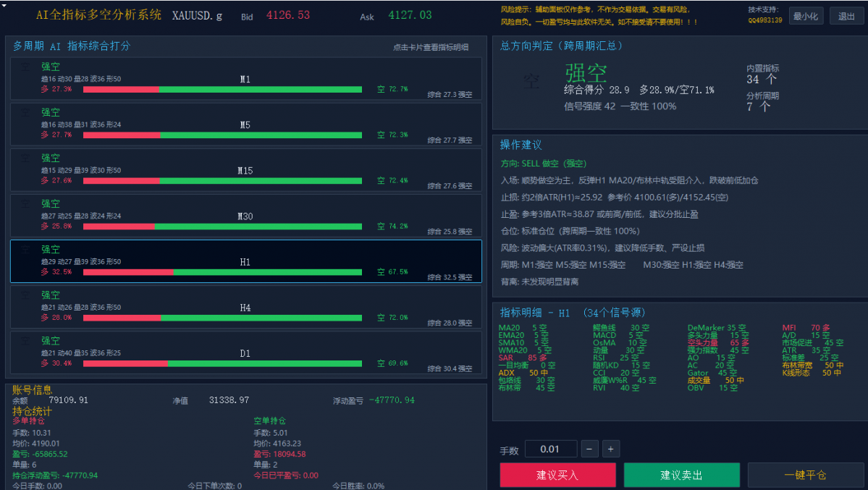Click the 余额 balance value 79109.91

69,400
